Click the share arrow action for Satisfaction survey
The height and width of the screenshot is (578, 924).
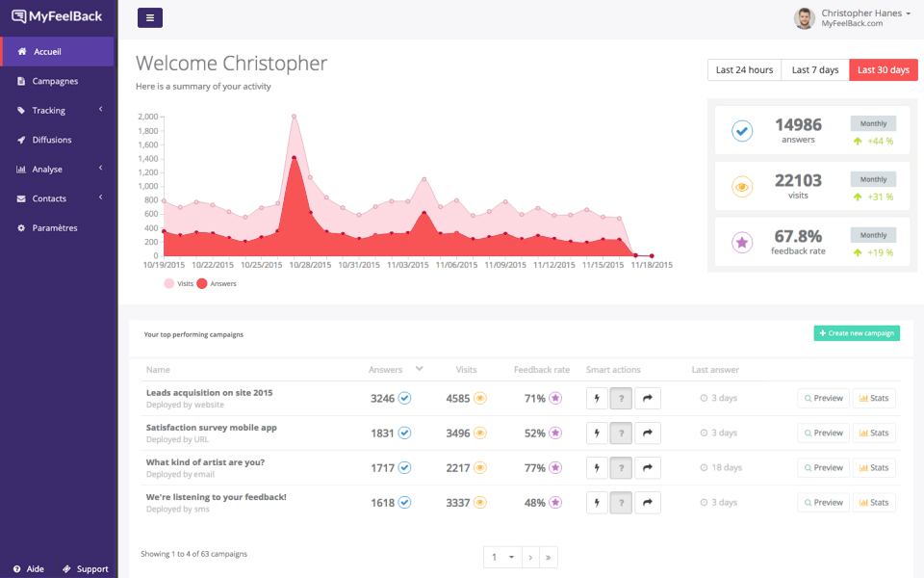pyautogui.click(x=647, y=433)
